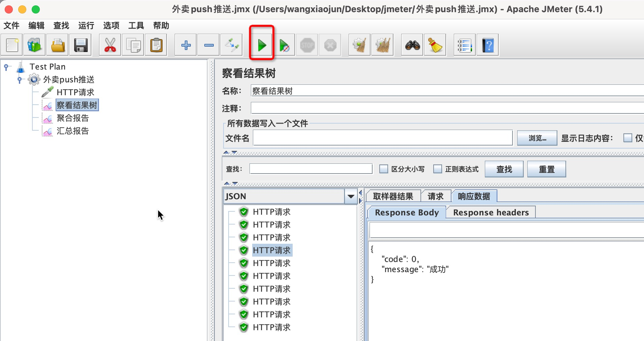The height and width of the screenshot is (341, 644).
Task: Select the 外卖push推送 thread group node
Action: (69, 80)
